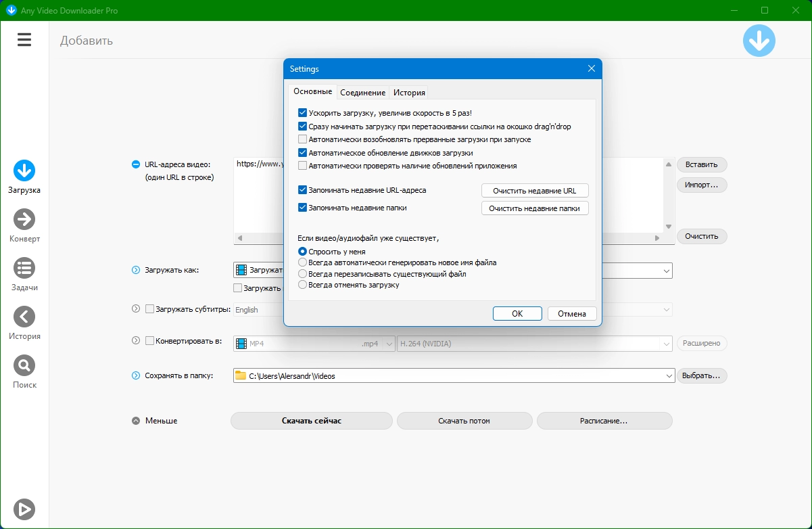Click Очистить недавние URL button
The image size is (812, 529).
coord(535,191)
